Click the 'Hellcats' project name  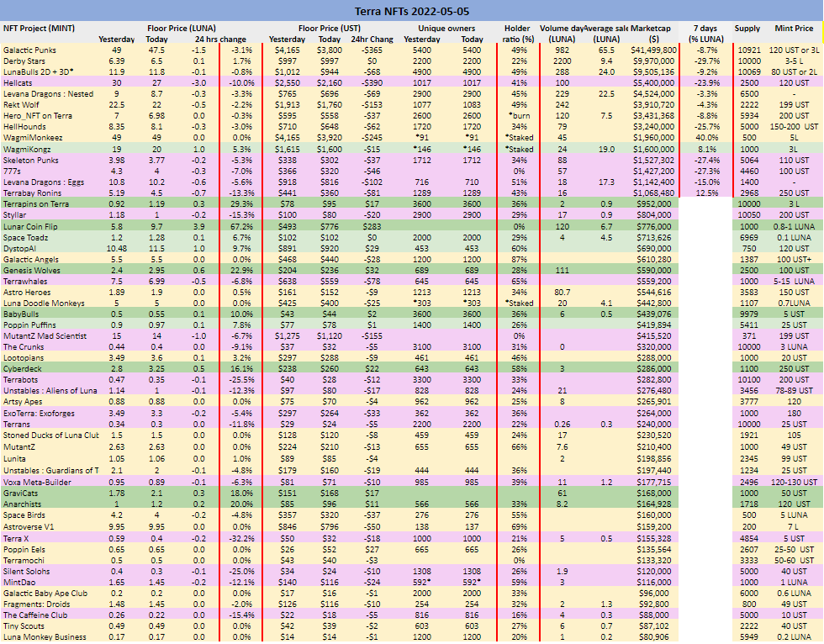tap(18, 83)
